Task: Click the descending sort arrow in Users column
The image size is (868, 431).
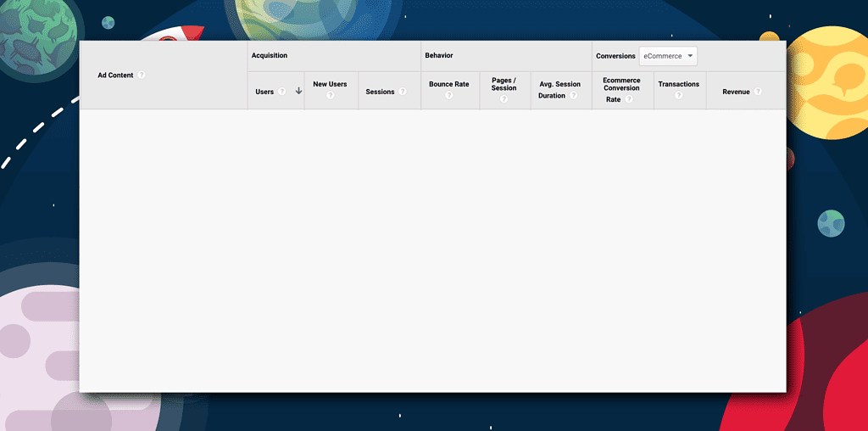Action: coord(298,91)
